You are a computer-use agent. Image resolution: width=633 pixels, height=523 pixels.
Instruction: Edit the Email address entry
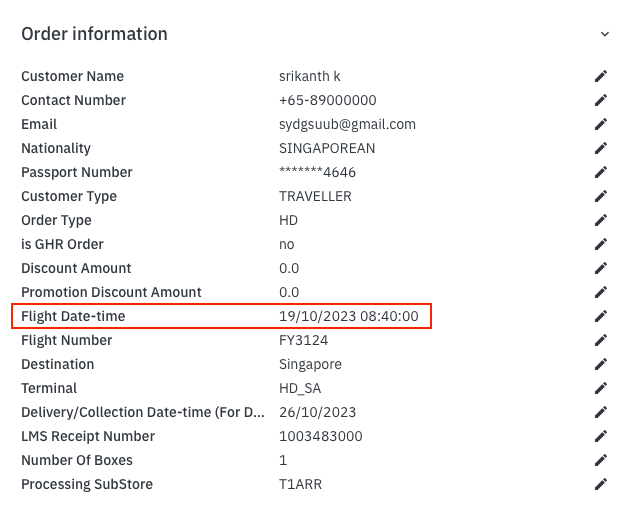click(601, 124)
